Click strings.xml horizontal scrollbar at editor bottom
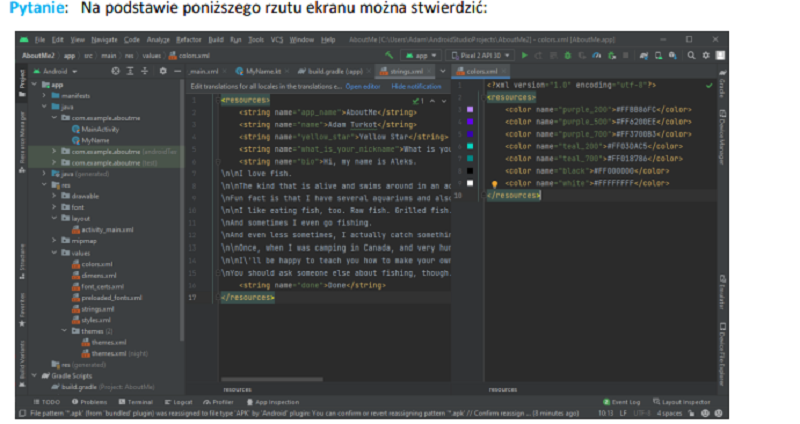The image size is (800, 424). pos(272,380)
